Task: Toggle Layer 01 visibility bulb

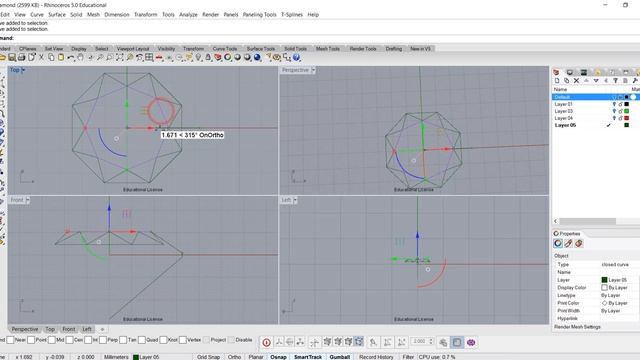Action: 614,104
